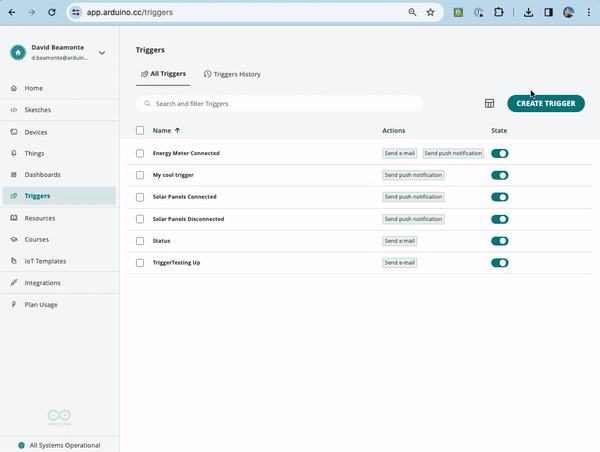Check the TriggerTesting Up checkbox
600x452 pixels.
click(140, 263)
